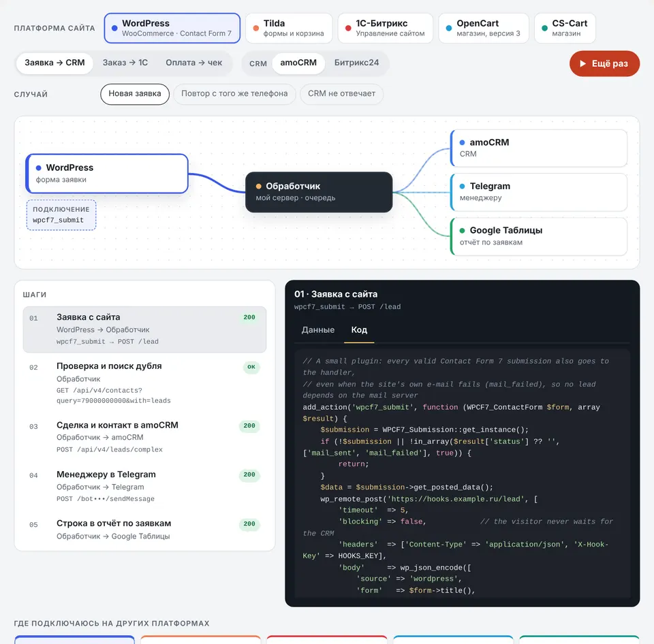Click the ШАГИ heading
654x644 pixels.
pyautogui.click(x=35, y=295)
